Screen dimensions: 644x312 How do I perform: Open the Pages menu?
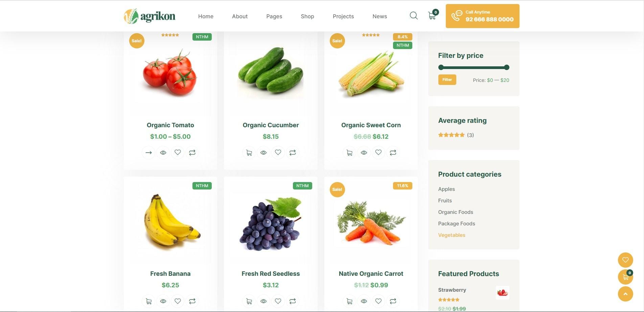(x=274, y=16)
